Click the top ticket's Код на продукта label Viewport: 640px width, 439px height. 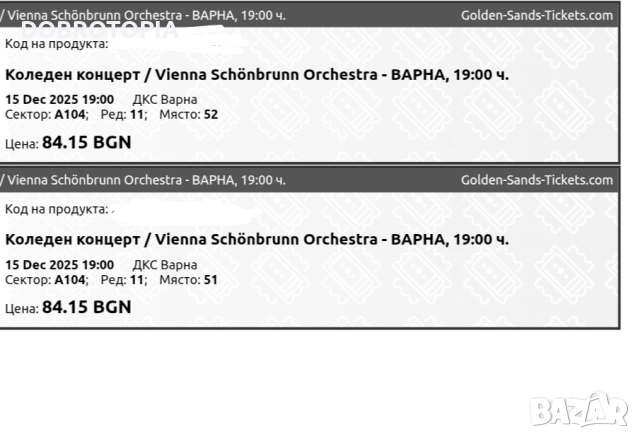point(56,44)
